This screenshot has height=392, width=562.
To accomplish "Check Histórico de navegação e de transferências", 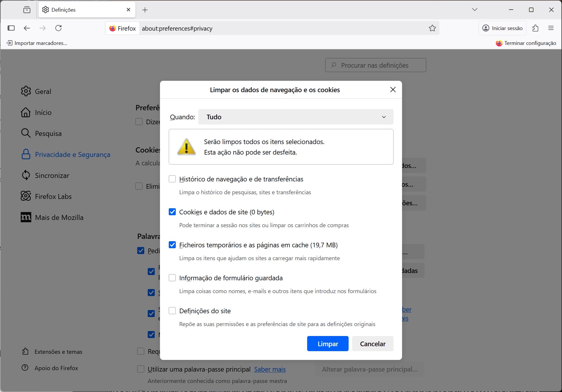I will click(172, 179).
